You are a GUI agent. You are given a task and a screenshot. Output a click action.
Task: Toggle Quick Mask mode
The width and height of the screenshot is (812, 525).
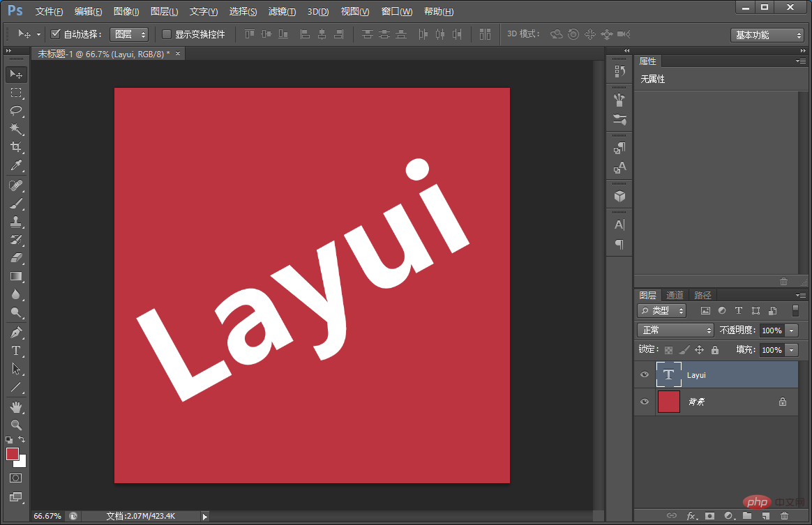[16, 478]
